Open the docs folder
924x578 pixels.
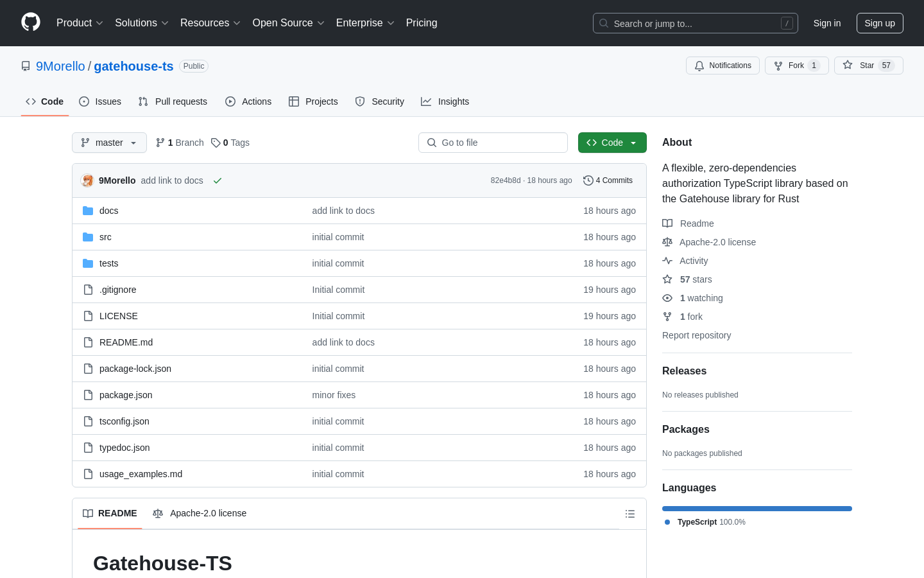coord(108,211)
